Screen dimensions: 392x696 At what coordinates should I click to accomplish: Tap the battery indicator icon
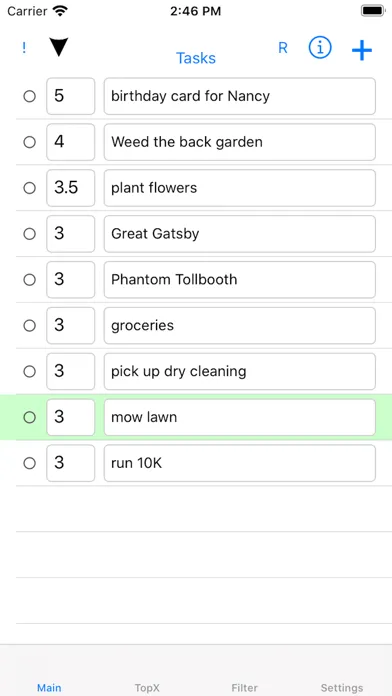[x=372, y=11]
